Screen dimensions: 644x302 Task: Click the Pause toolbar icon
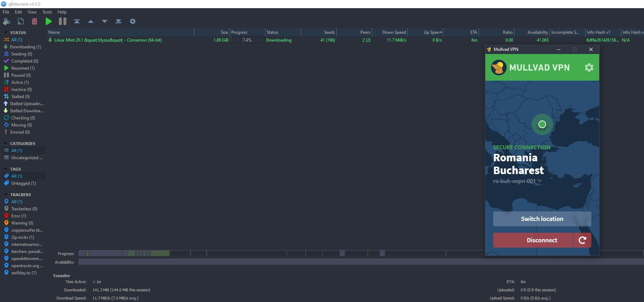(x=63, y=21)
